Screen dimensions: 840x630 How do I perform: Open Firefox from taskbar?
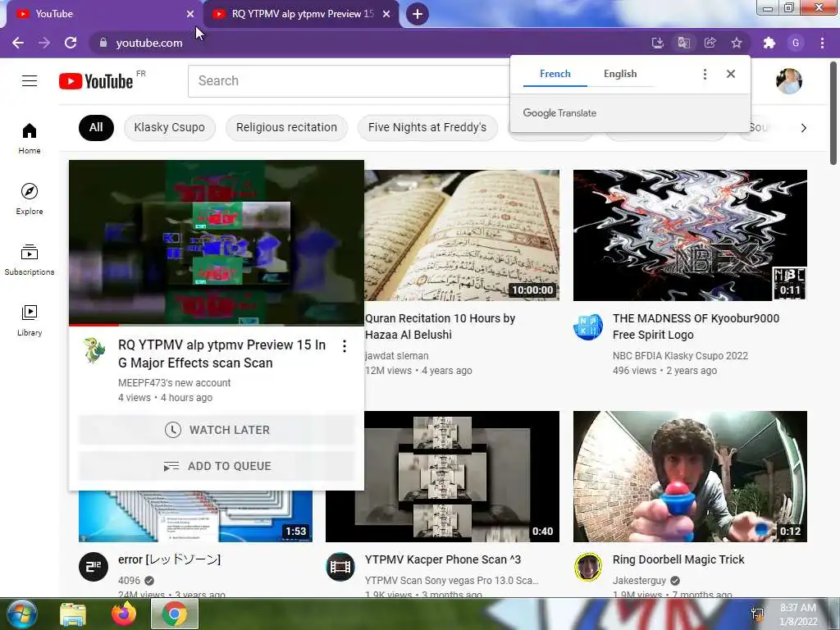pyautogui.click(x=124, y=614)
